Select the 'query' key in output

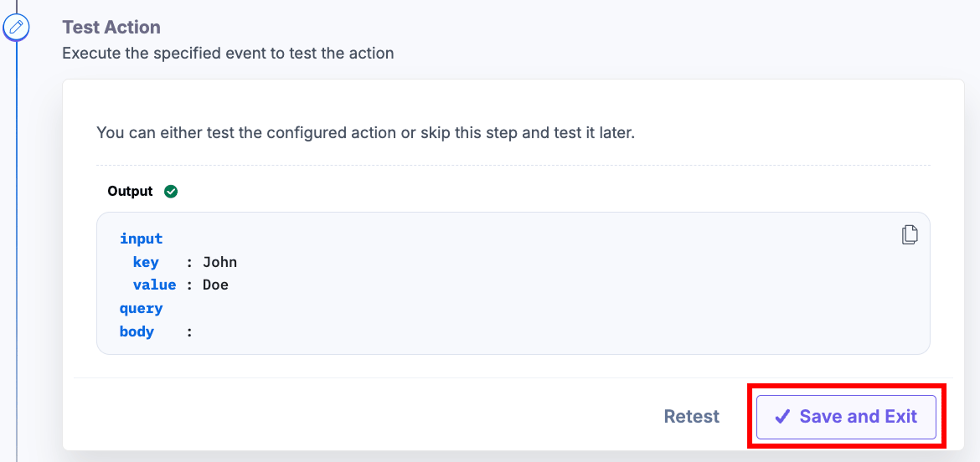141,308
